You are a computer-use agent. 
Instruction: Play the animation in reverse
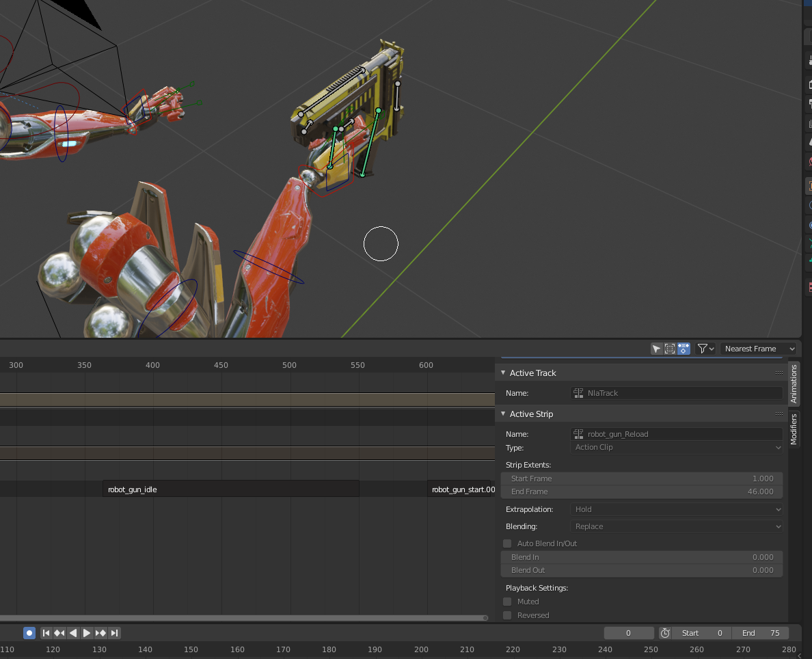click(x=73, y=633)
